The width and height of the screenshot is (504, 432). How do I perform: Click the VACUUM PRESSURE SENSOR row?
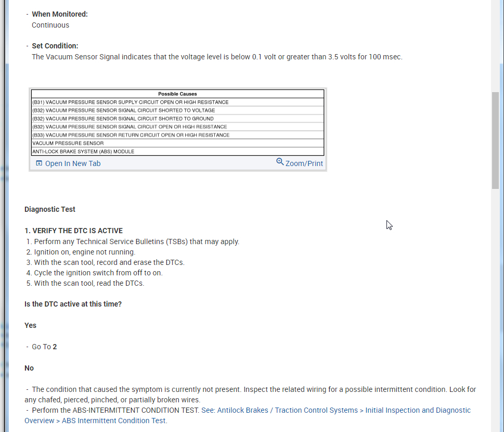68,143
